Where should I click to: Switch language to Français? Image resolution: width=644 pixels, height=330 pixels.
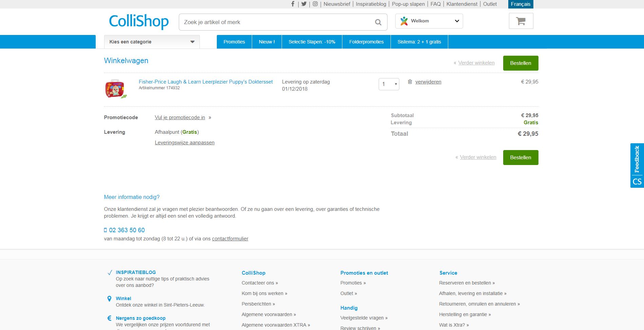[520, 4]
